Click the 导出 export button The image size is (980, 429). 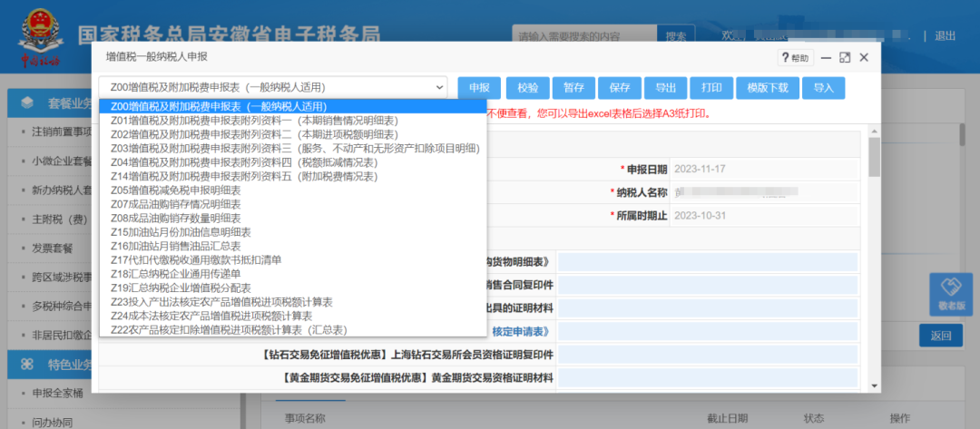coord(666,88)
